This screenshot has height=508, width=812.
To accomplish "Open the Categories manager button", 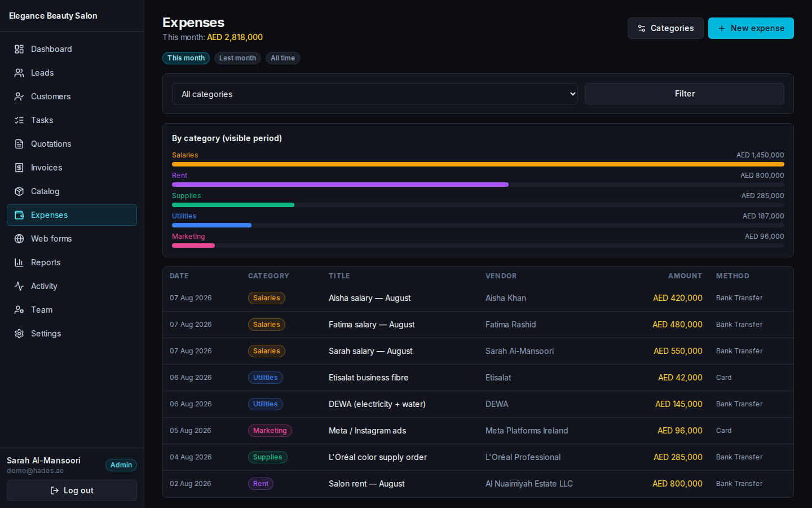I will (x=665, y=28).
